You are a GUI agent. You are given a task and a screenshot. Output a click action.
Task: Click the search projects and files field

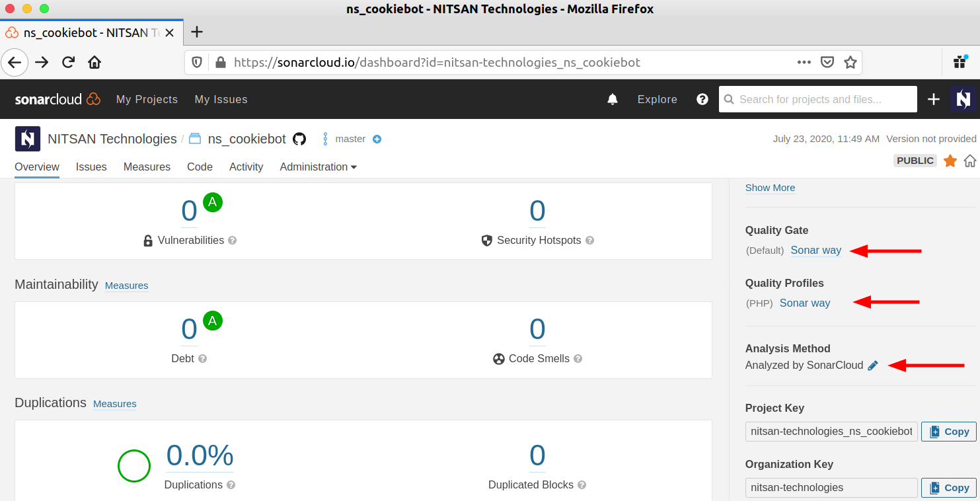(818, 99)
